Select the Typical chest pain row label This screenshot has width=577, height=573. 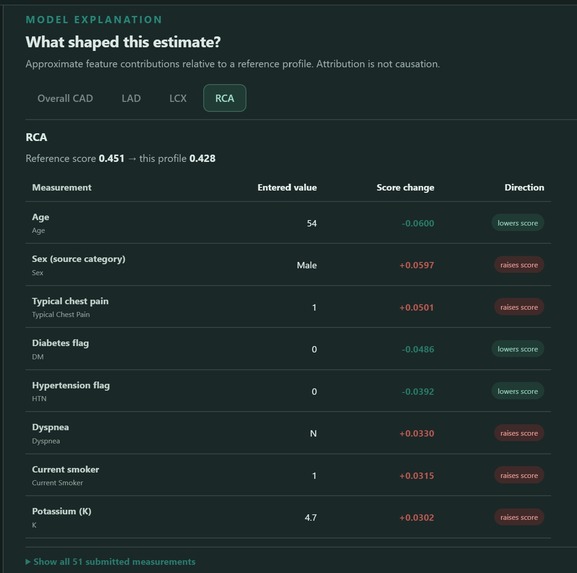tap(70, 301)
